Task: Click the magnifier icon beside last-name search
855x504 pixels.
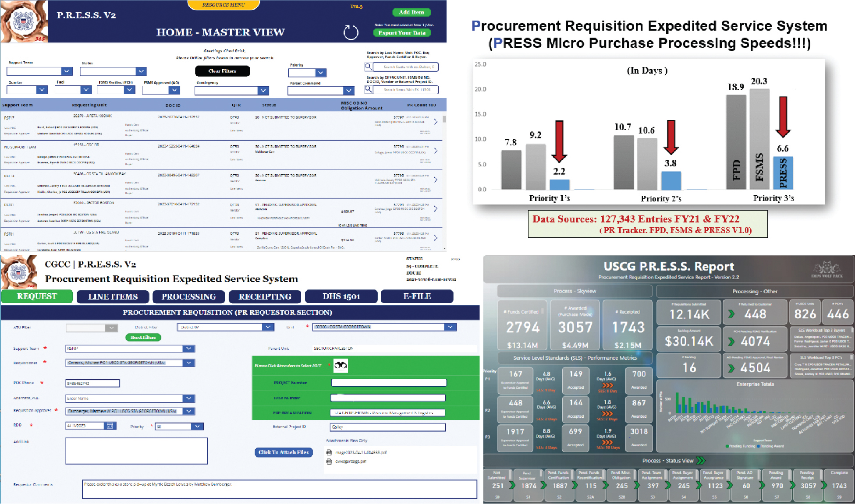Action: pyautogui.click(x=369, y=67)
